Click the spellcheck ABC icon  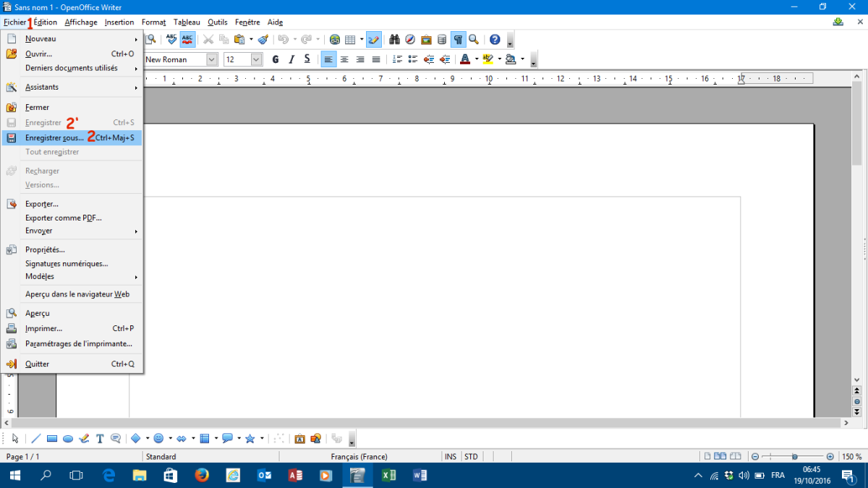tap(171, 40)
